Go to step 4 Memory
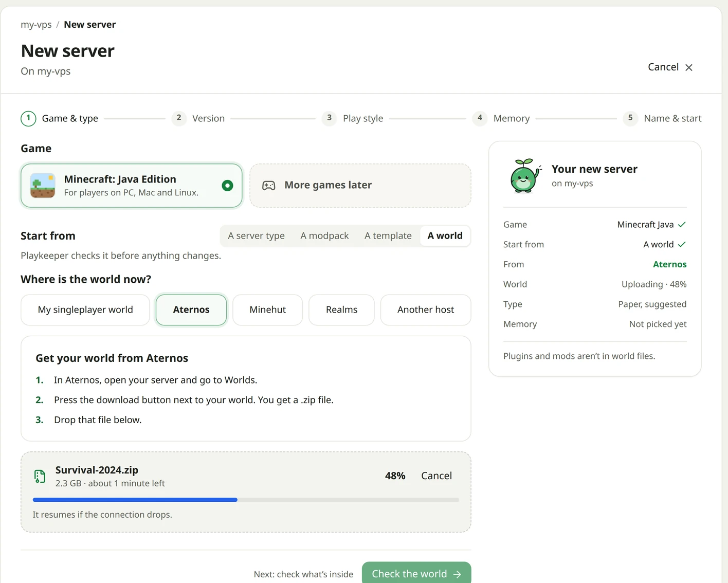This screenshot has height=583, width=728. coord(501,118)
